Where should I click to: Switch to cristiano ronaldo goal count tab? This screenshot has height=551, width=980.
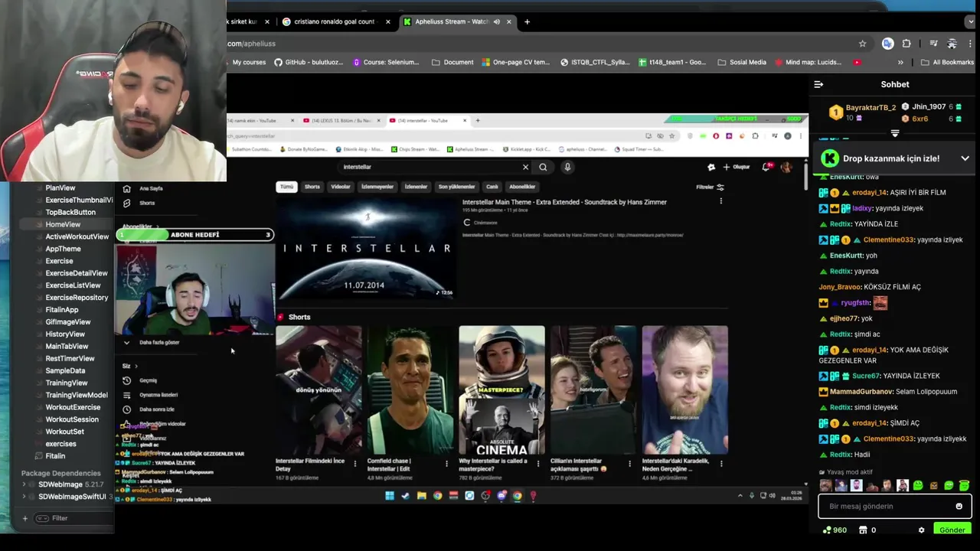(x=336, y=21)
